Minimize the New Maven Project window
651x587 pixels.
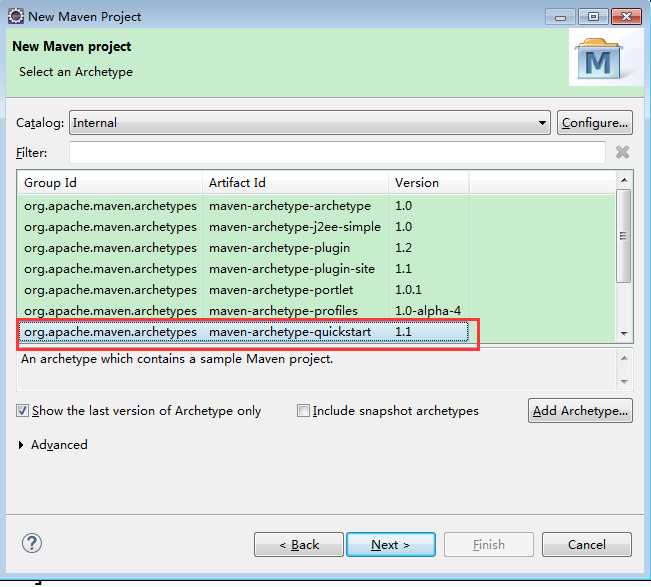560,17
